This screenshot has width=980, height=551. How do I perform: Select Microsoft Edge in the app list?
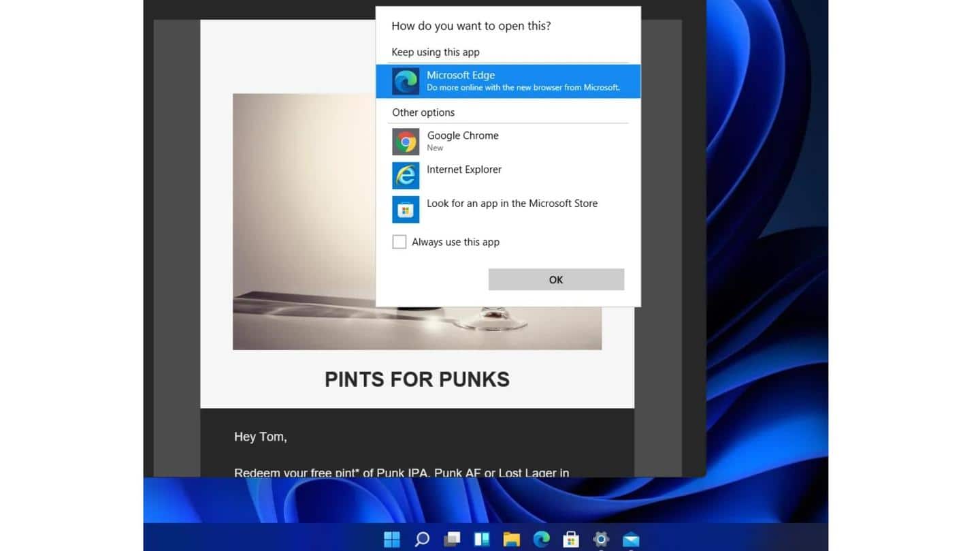click(x=508, y=81)
